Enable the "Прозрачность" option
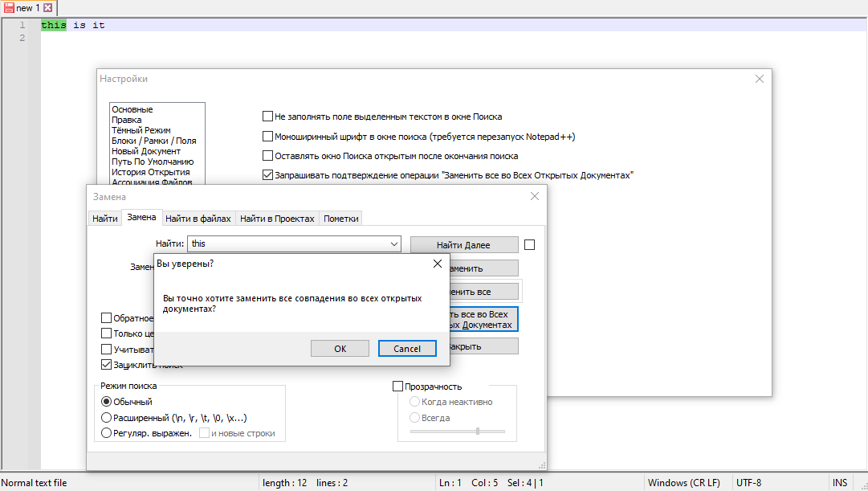The width and height of the screenshot is (868, 491). [x=397, y=386]
